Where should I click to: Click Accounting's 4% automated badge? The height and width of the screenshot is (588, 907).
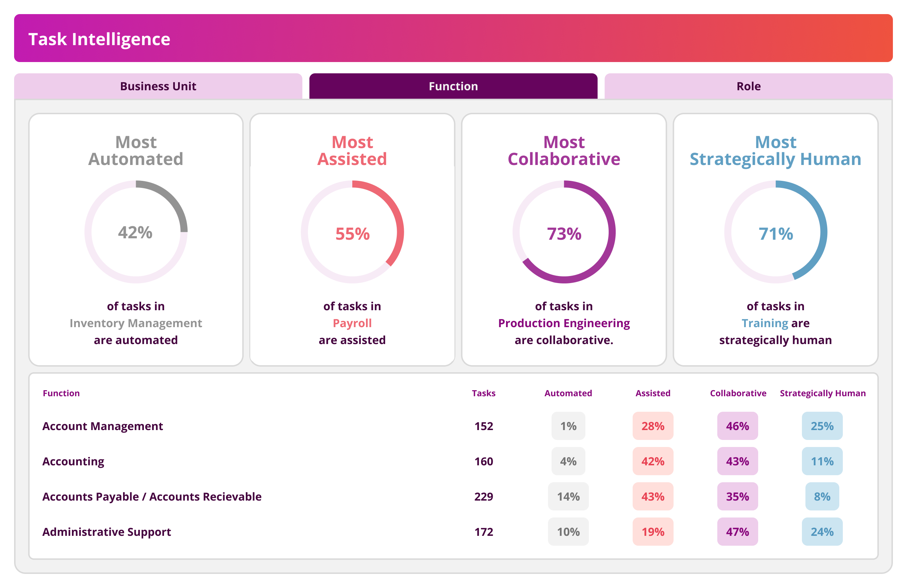coord(568,461)
